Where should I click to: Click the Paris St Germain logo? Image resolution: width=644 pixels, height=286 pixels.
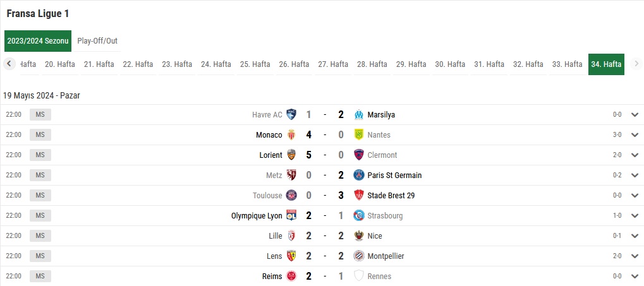pyautogui.click(x=358, y=176)
